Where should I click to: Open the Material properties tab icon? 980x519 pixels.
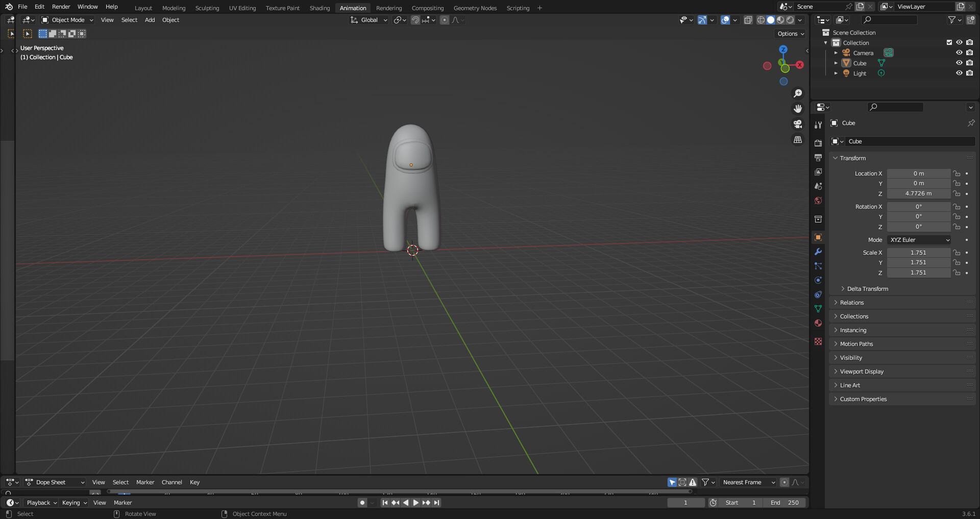(818, 323)
